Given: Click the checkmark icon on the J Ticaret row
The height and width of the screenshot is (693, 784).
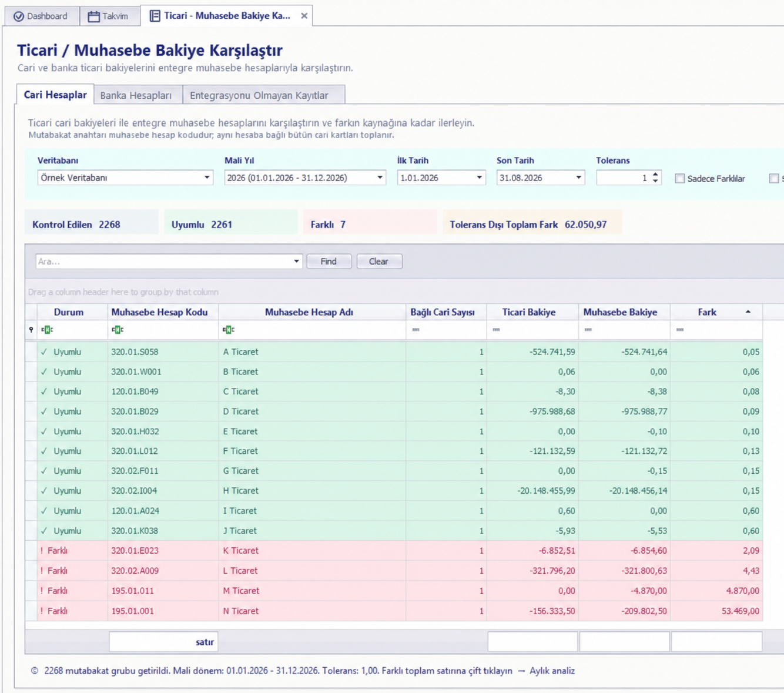Looking at the screenshot, I should click(44, 531).
